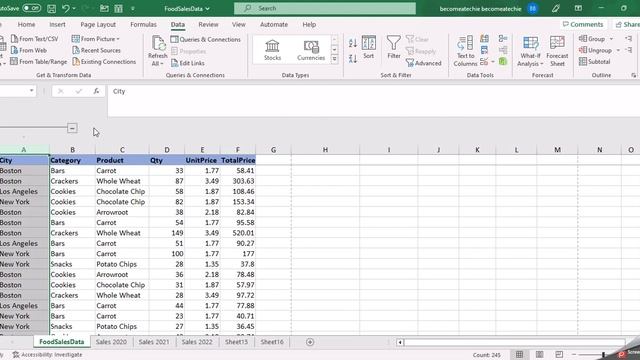Switch to the Formulas tab

(143, 24)
